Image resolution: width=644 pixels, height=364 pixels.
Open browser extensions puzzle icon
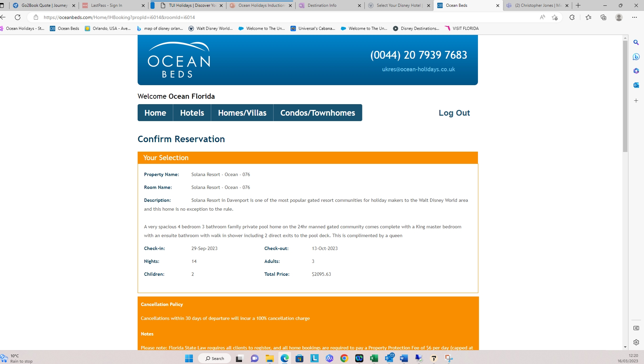[572, 17]
